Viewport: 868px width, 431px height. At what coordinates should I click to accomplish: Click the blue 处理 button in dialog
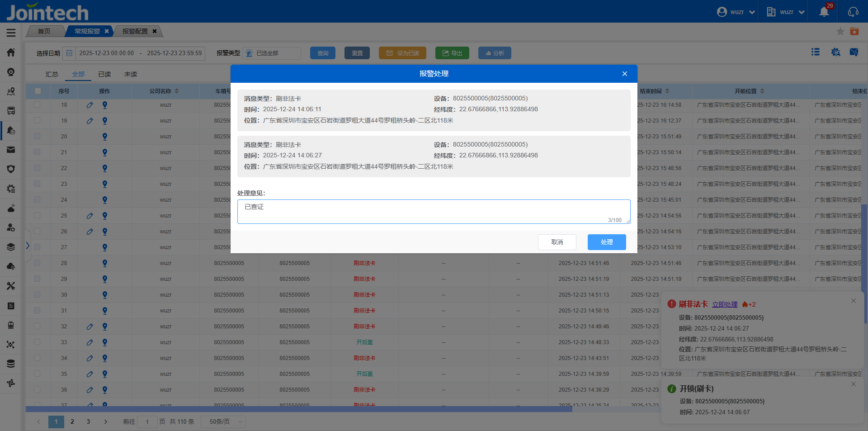click(606, 242)
